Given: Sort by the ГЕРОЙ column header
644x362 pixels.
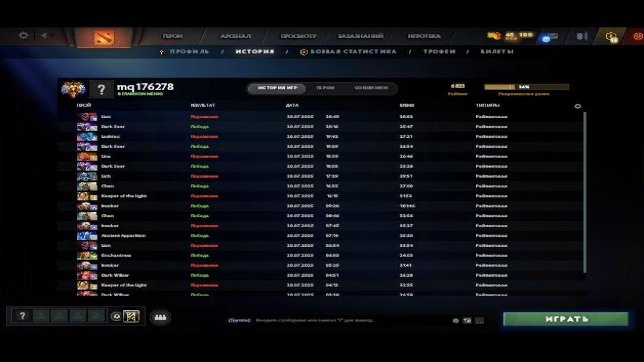Looking at the screenshot, I should (x=84, y=105).
